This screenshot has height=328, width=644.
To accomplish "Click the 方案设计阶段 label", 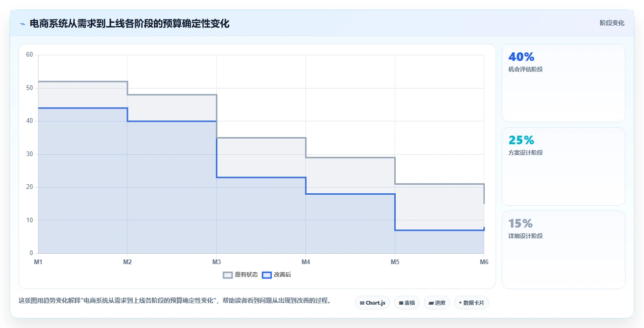I will [526, 153].
